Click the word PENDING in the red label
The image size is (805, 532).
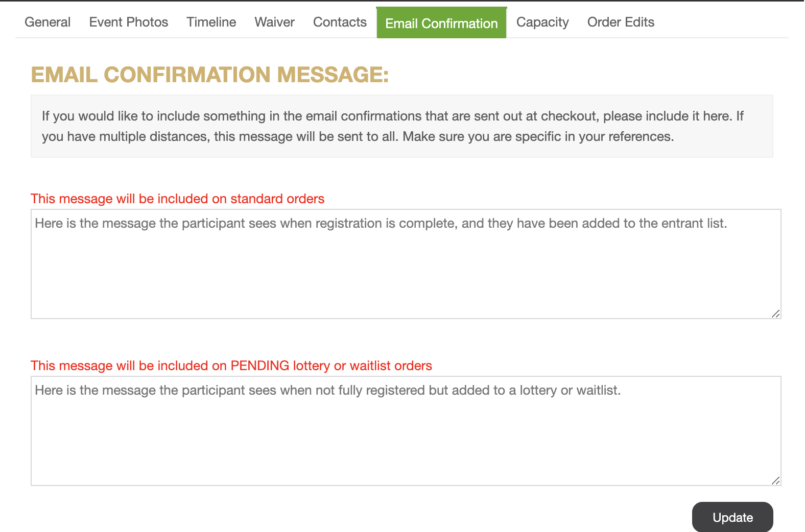tap(260, 366)
